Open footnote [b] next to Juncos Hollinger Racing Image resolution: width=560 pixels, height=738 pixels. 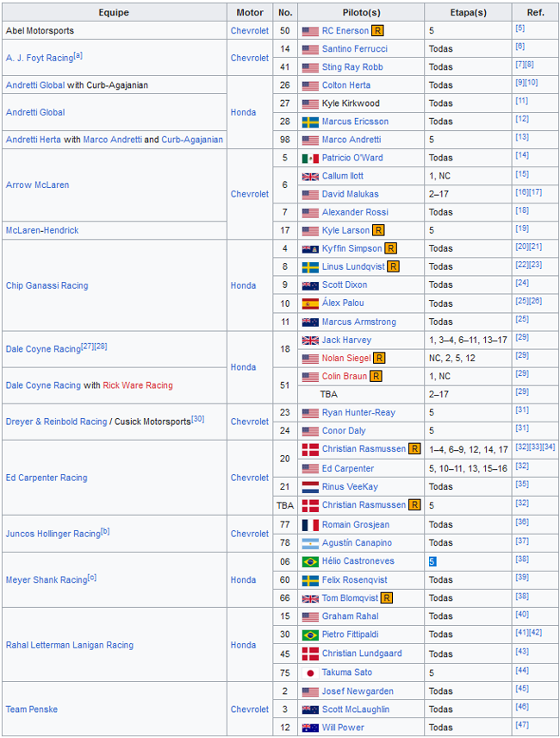point(105,531)
